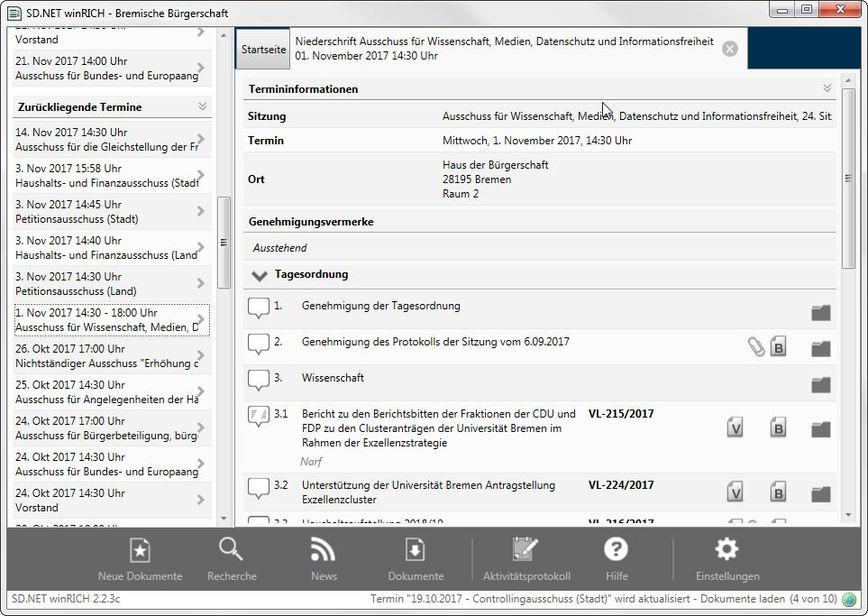Open paperclip attachment for item 2

click(755, 347)
